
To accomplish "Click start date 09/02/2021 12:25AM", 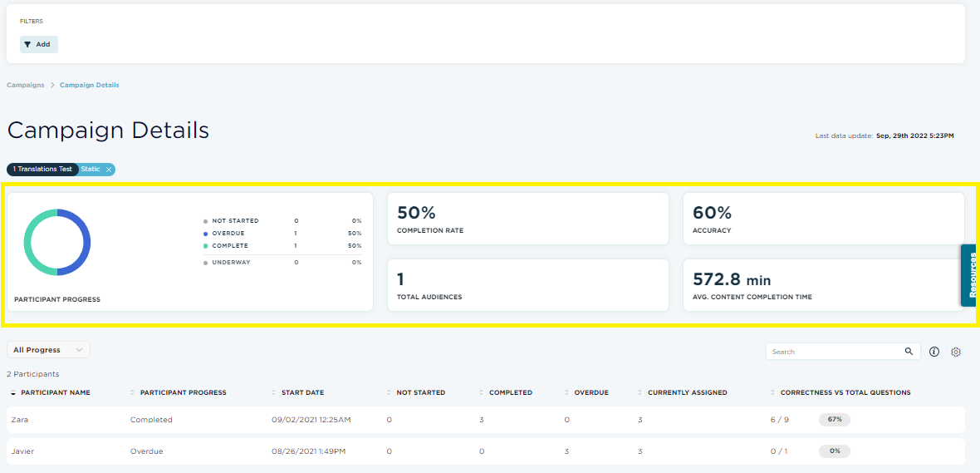I will click(311, 420).
